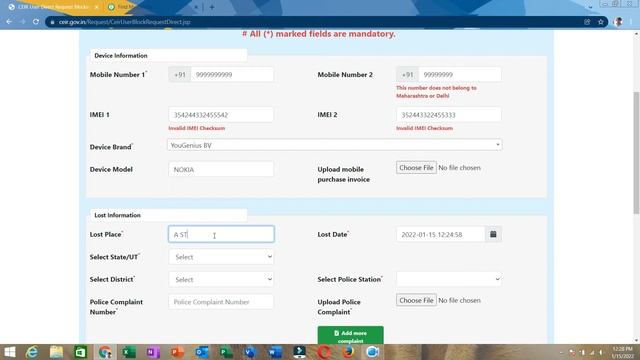Screen dimensions: 640x360
Task: Click the page vertical scrollbar thumb
Action: tap(636, 152)
